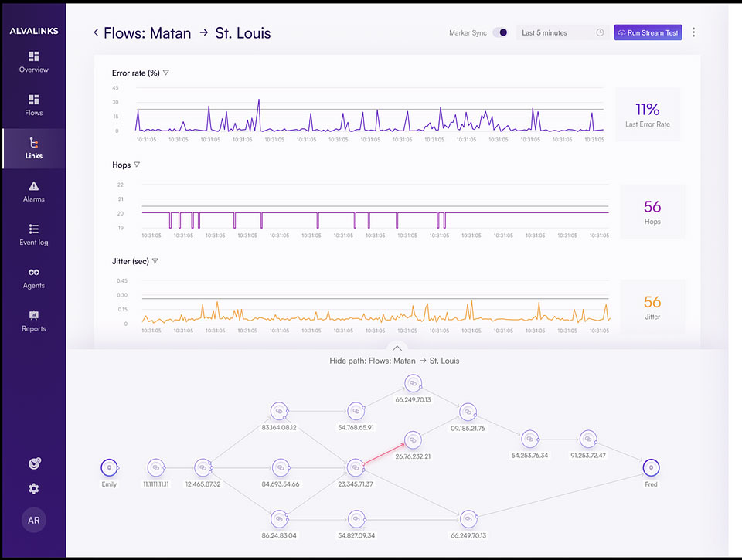742x560 pixels.
Task: Click the Run Stream Test button
Action: [648, 32]
